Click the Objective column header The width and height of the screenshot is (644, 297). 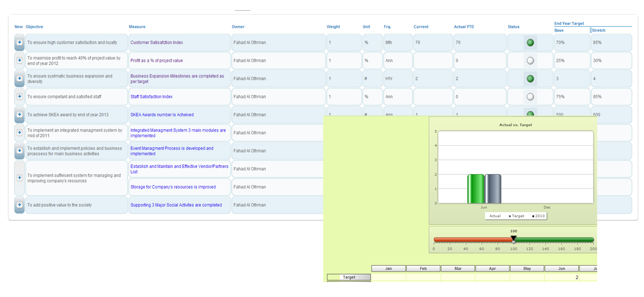click(34, 27)
